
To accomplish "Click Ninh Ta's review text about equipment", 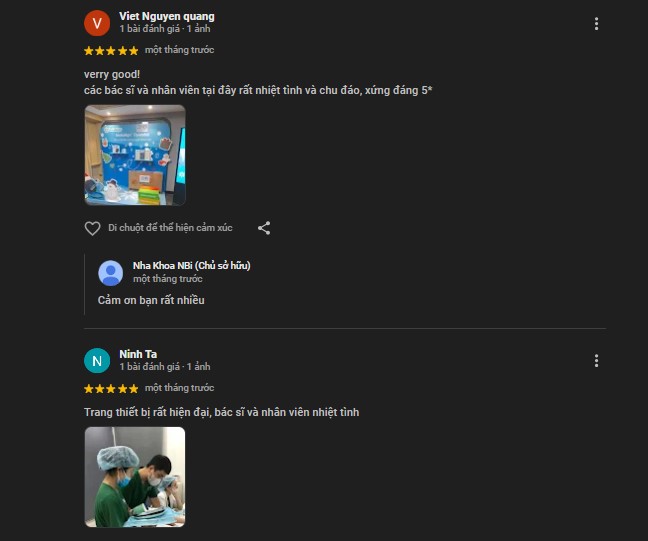I will point(222,412).
